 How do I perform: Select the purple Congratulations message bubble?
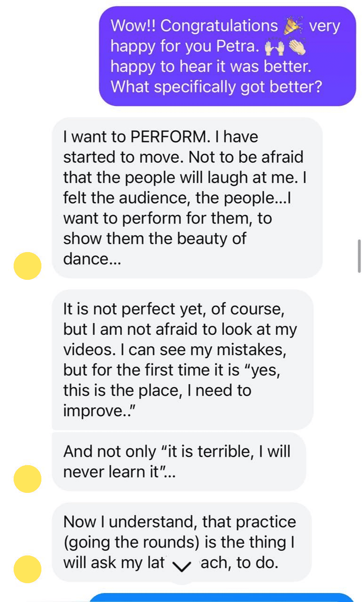(x=227, y=56)
